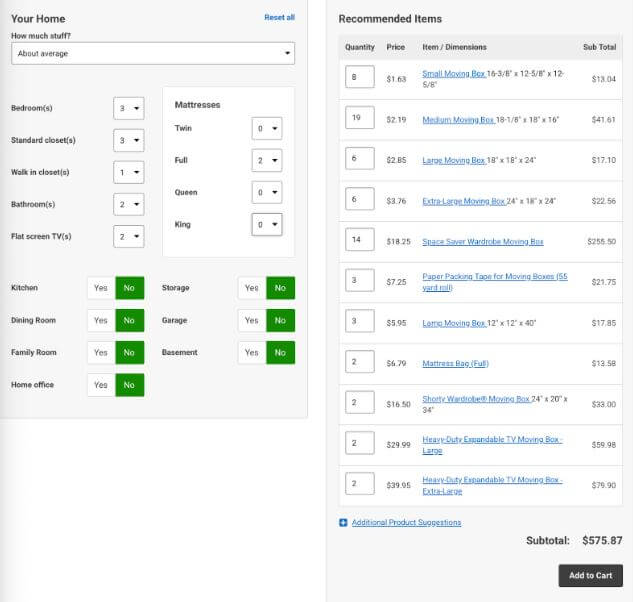Open the Bedroom(s) count dropdown
Screen dimensions: 633x602
point(128,109)
